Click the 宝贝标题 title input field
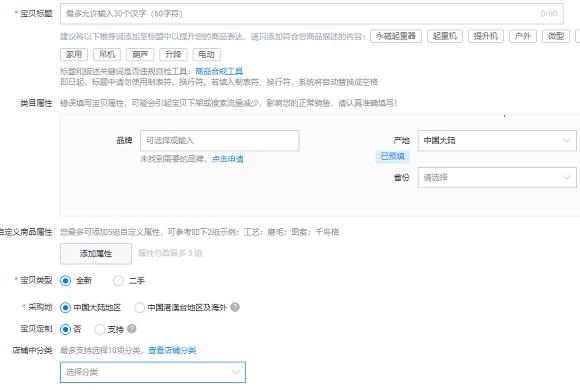 pos(311,14)
